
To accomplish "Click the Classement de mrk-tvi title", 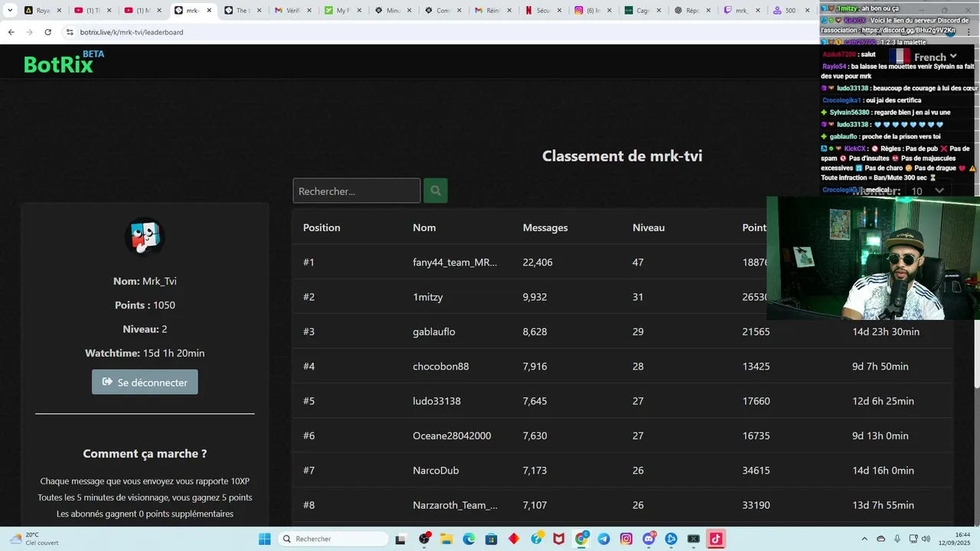I will 622,155.
